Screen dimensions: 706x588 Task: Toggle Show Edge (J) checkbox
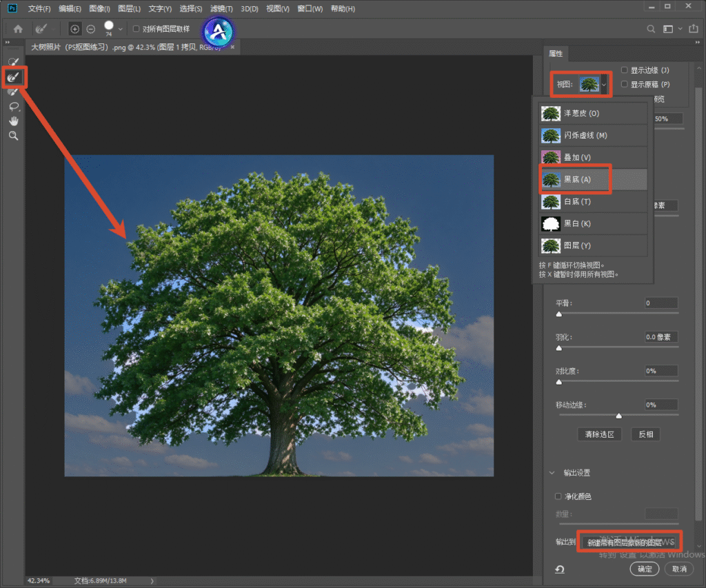coord(624,70)
